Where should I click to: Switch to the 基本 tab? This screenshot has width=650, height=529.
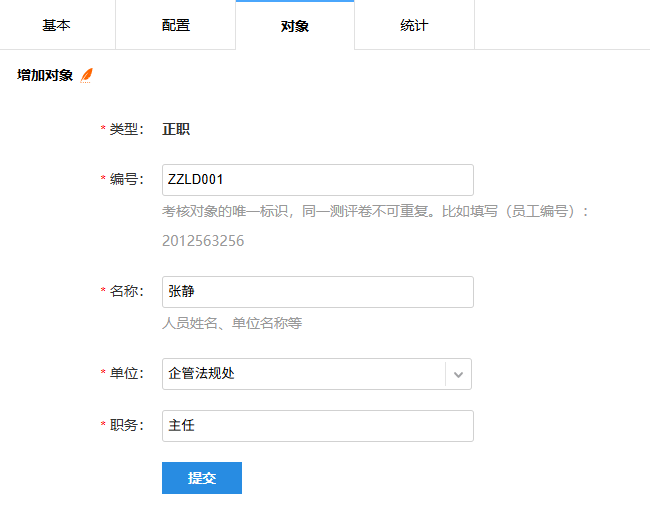[57, 25]
